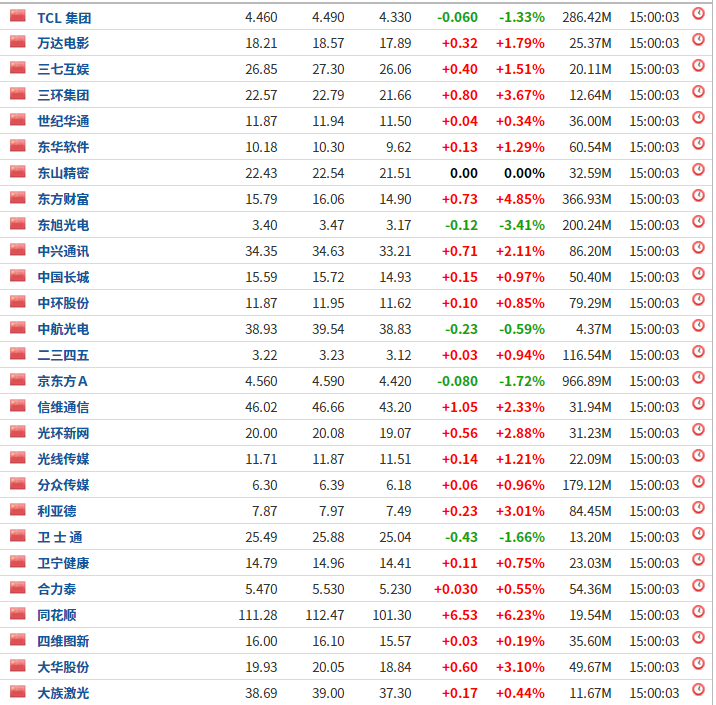Viewport: 716px width, 705px height.
Task: Open the 分众传媒 stock link
Action: [63, 486]
